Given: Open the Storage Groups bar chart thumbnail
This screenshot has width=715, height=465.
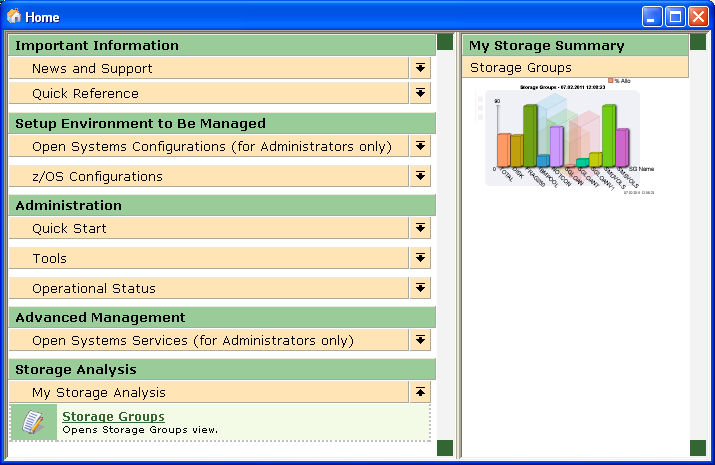Looking at the screenshot, I should (562, 136).
